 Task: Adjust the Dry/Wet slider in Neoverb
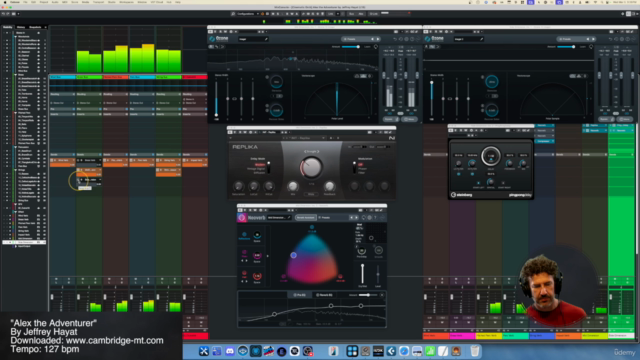pos(362,273)
